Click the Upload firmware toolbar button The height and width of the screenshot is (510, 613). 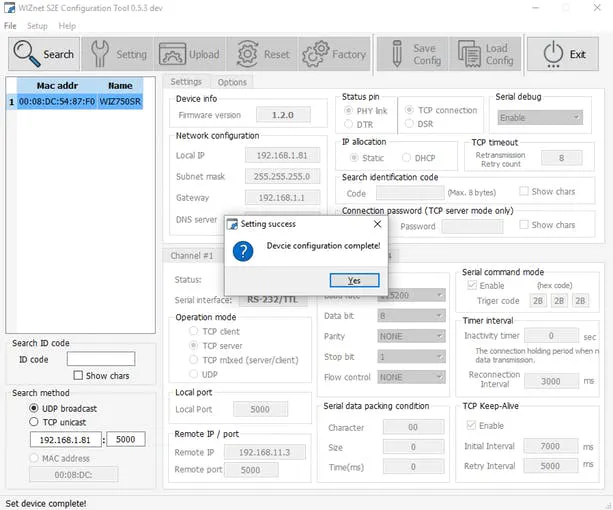click(x=190, y=54)
